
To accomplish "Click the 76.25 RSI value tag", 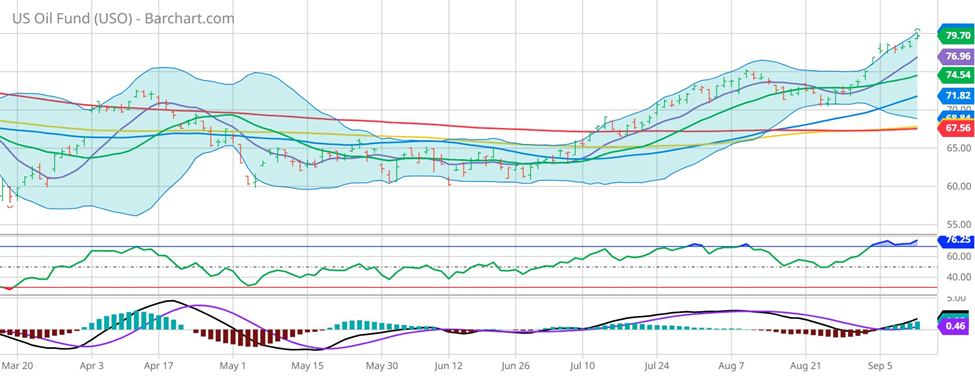I will pos(955,240).
